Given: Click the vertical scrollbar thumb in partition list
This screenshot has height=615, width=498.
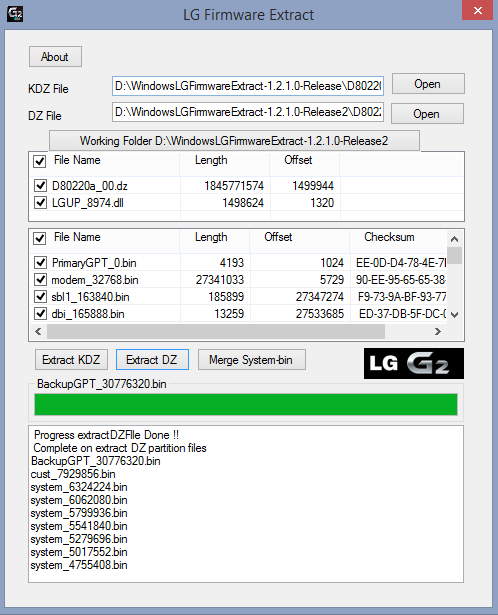Looking at the screenshot, I should click(x=454, y=255).
